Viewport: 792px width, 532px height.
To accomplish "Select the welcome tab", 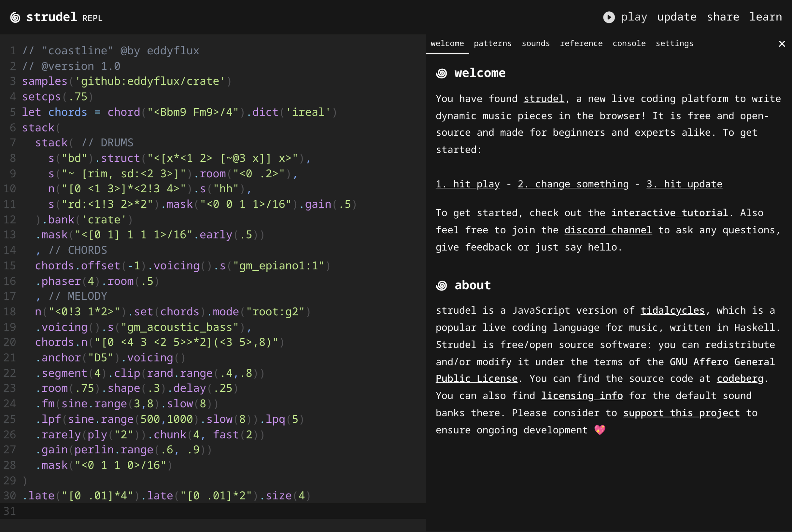I will coord(447,43).
